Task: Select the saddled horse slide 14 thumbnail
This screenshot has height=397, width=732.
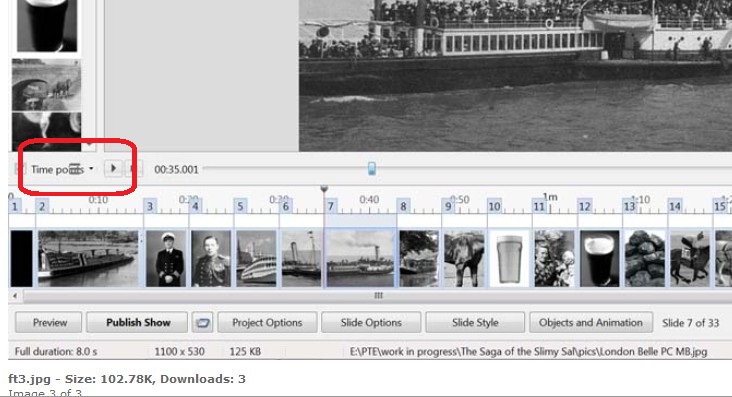Action: coord(690,258)
